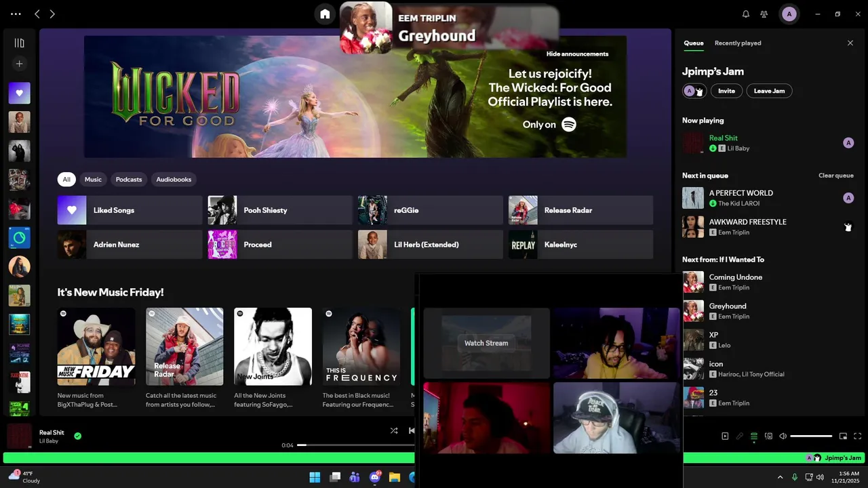Click Watch Stream in the call overlay
Viewport: 868px width, 488px height.
coord(486,343)
